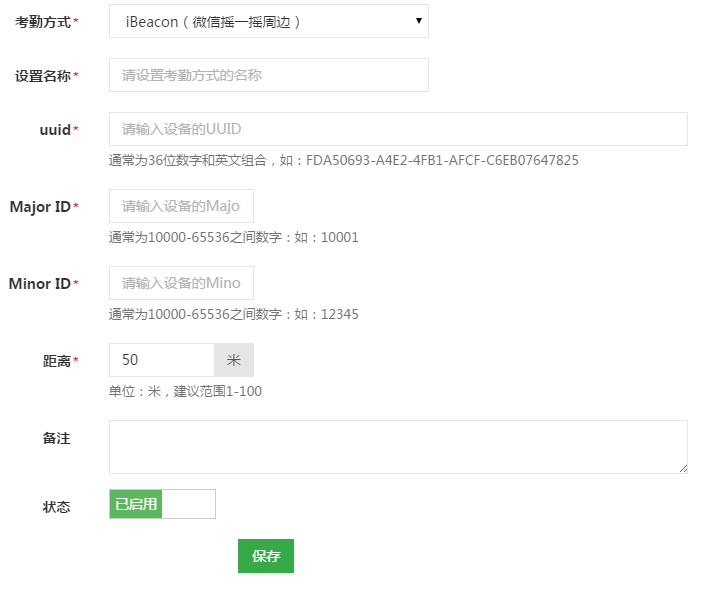703x590 pixels.
Task: Click the textarea resize handle corner
Action: (683, 469)
